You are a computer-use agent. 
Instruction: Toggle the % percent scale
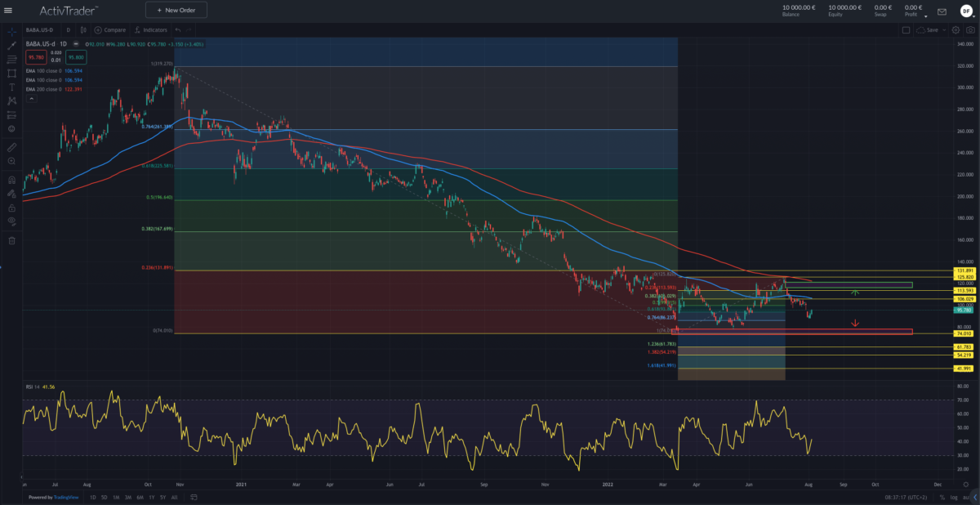pyautogui.click(x=942, y=497)
